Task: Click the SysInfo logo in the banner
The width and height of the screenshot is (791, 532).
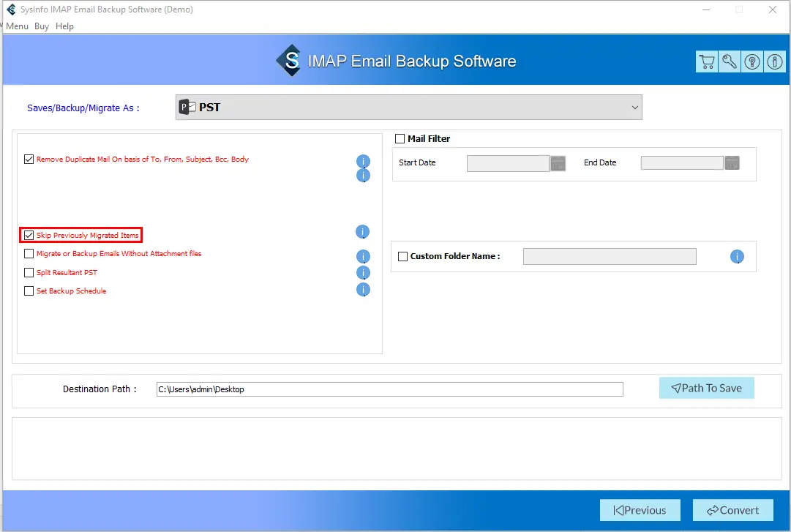Action: pos(289,61)
